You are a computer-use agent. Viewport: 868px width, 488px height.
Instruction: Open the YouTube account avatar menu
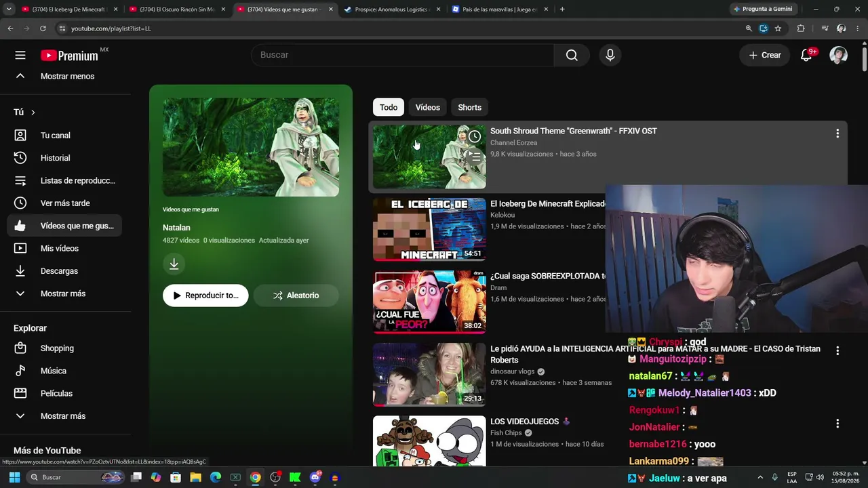pyautogui.click(x=839, y=56)
